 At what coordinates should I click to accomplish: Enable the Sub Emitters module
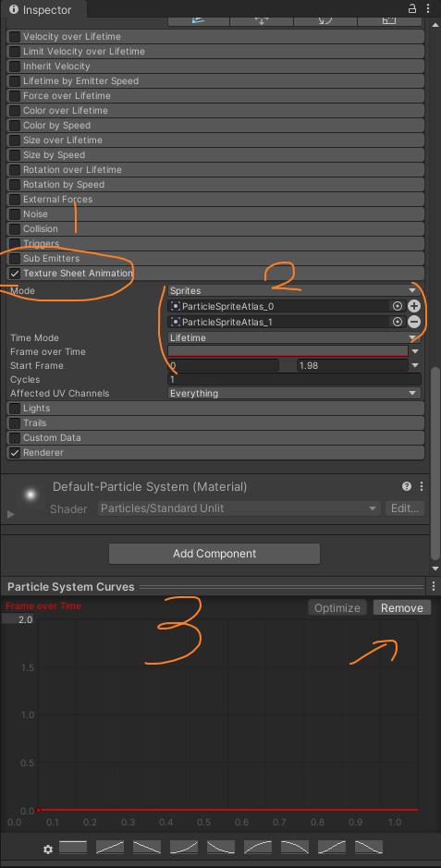15,259
